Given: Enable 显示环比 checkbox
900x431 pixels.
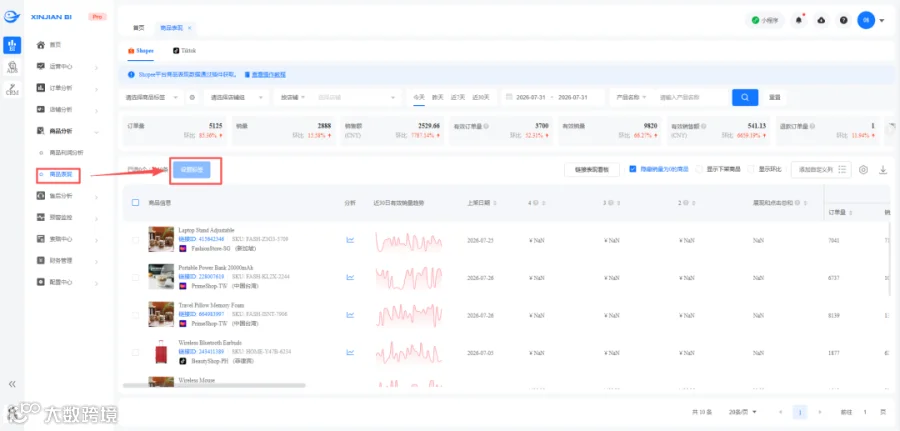Looking at the screenshot, I should point(751,169).
